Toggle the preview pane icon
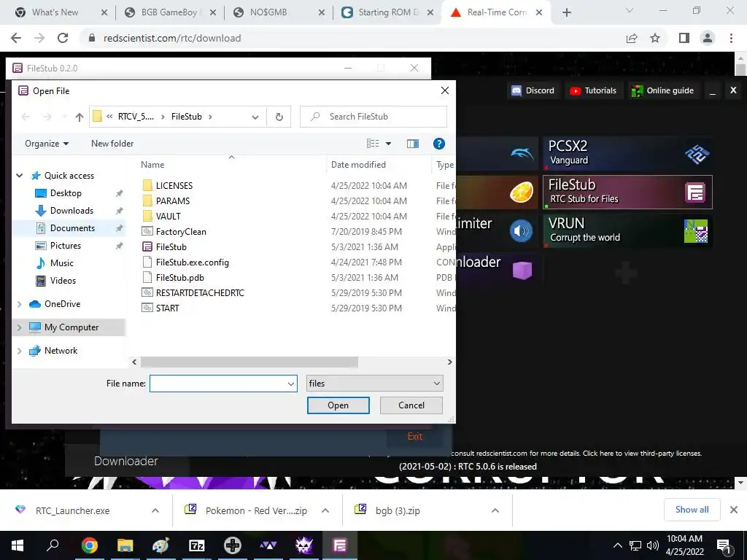This screenshot has width=747, height=560. (413, 144)
